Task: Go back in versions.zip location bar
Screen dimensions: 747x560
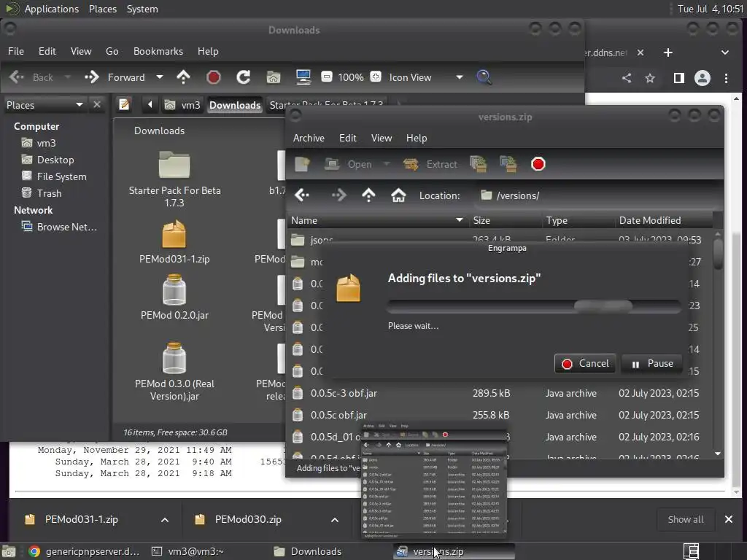Action: [302, 195]
